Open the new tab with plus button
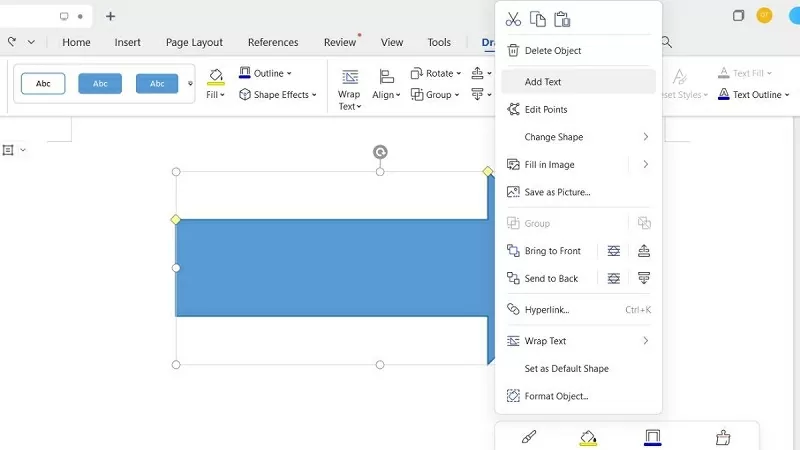Viewport: 800px width, 450px height. 110,16
